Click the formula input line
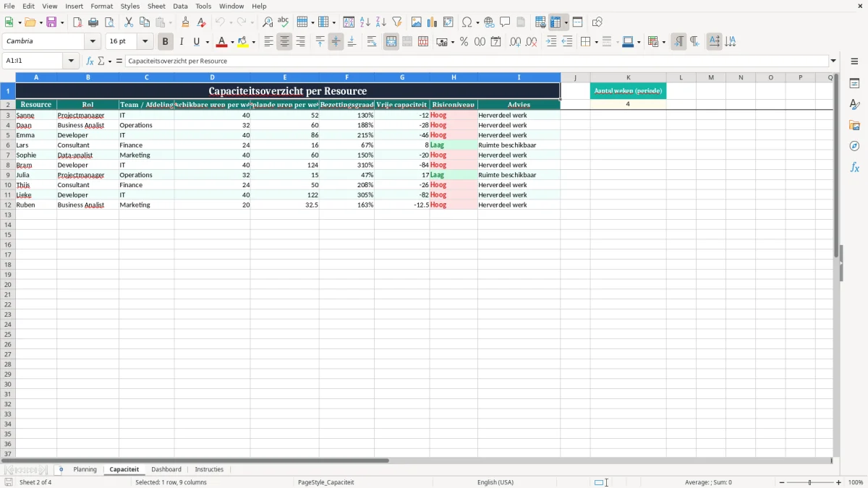This screenshot has width=868, height=488. (477, 61)
